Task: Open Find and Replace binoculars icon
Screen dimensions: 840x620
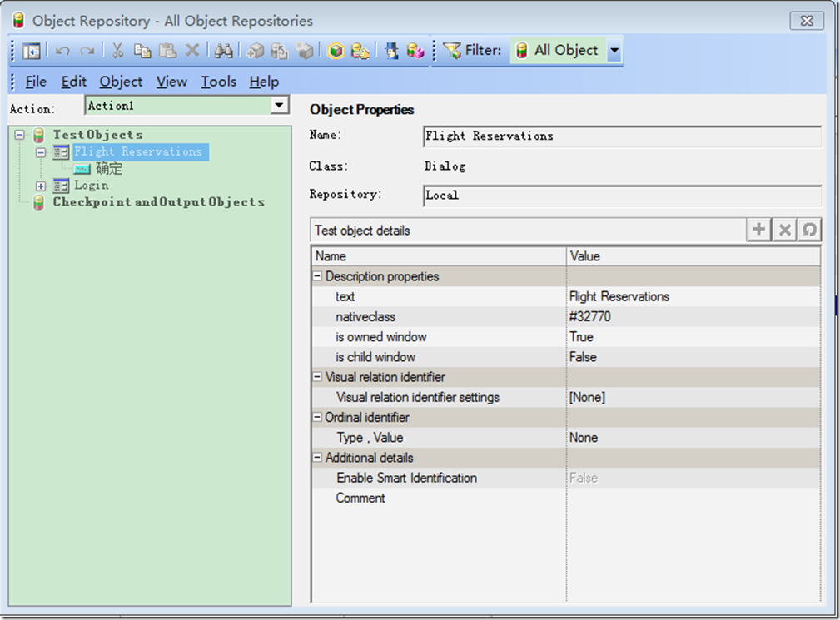Action: click(x=223, y=50)
